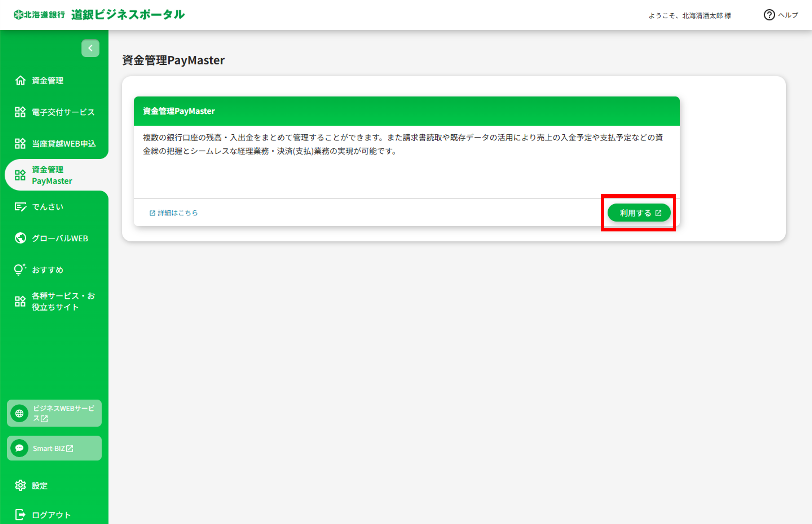Click the globe icon for グローバルWEB
This screenshot has height=524, width=812.
[x=20, y=238]
